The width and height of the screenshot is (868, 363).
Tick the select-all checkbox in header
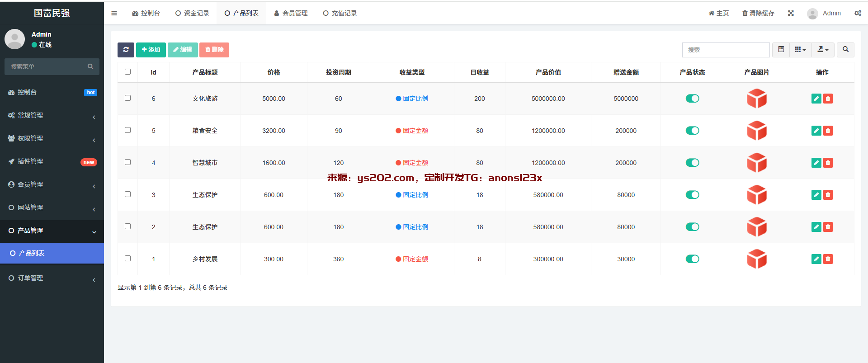[x=127, y=72]
